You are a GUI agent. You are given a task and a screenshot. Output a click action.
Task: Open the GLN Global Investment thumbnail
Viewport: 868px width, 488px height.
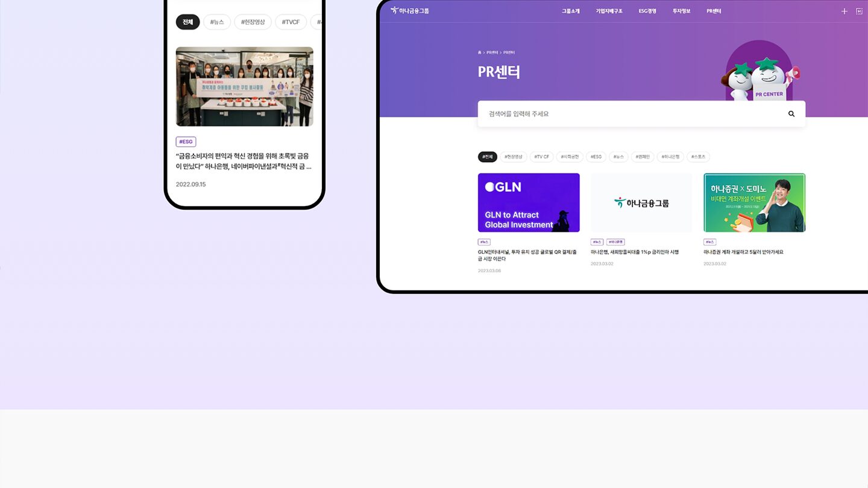[529, 202]
